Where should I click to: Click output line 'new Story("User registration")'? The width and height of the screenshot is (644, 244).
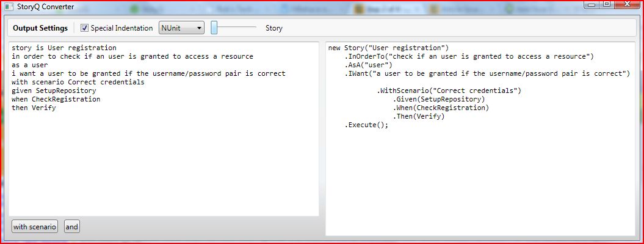[x=388, y=48]
